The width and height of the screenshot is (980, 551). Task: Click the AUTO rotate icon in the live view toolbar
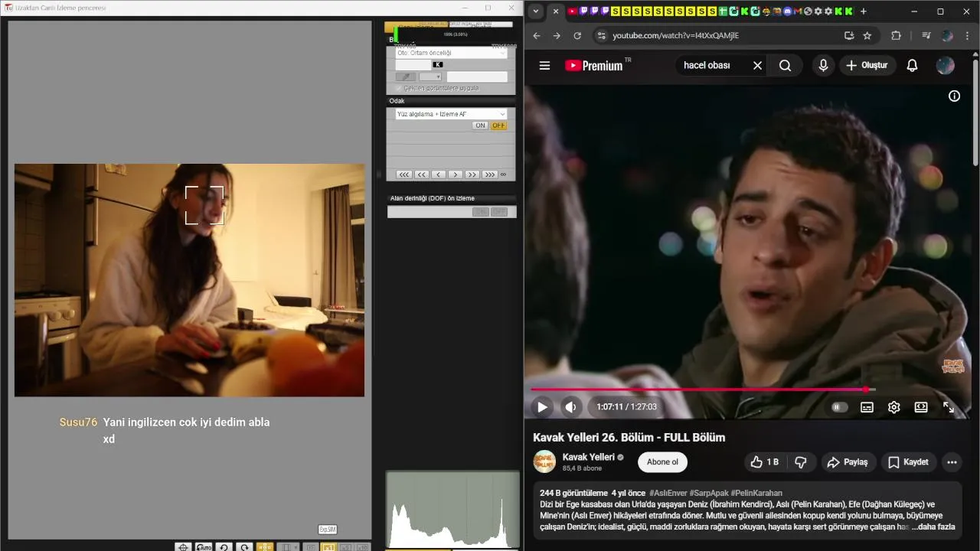[x=204, y=547]
